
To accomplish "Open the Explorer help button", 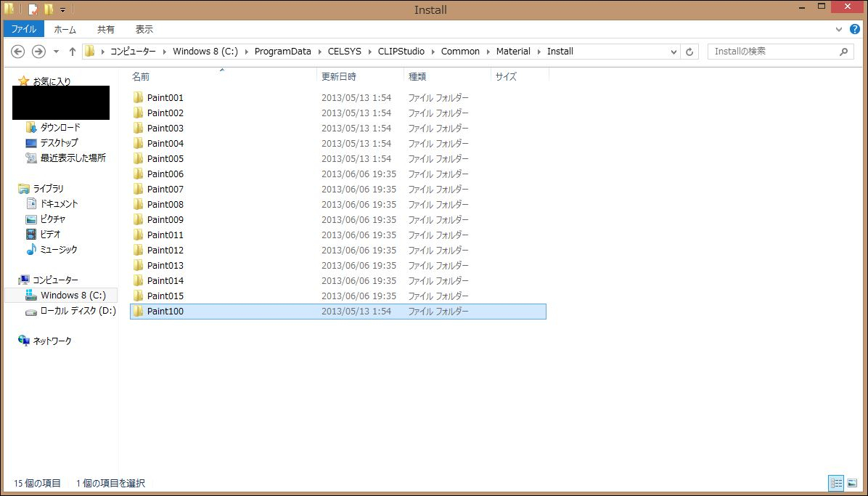I will click(854, 29).
